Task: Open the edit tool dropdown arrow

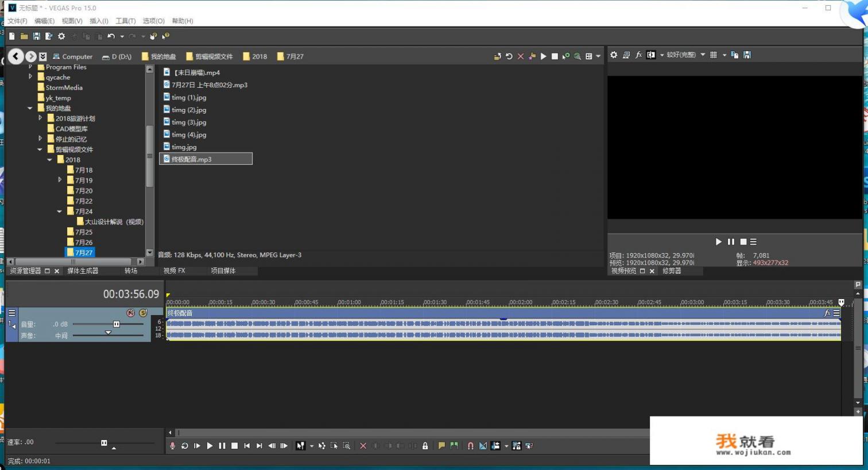Action: point(312,446)
